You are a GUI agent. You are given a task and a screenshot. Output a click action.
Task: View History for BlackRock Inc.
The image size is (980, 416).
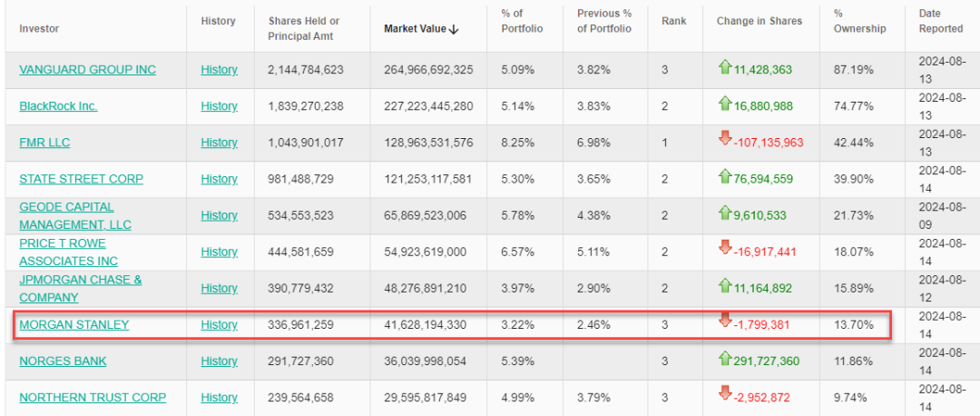click(219, 105)
